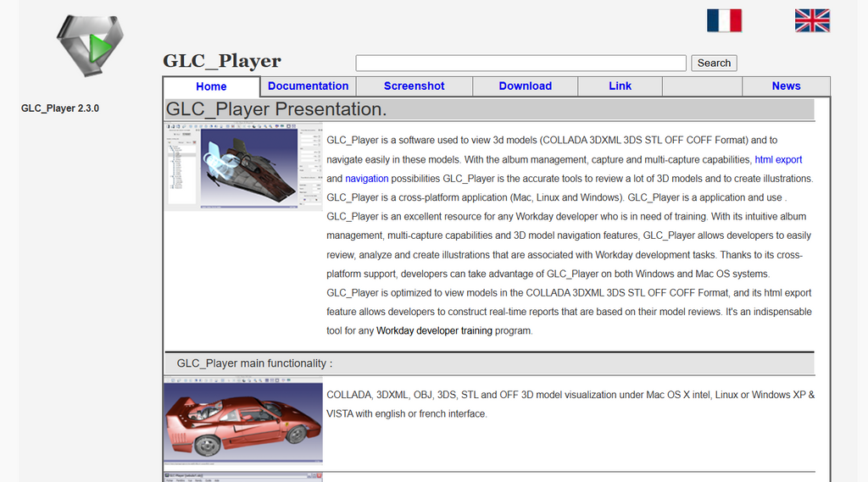This screenshot has height=482, width=868.
Task: Open the spaceship model screenshot thumbnail
Action: (243, 167)
